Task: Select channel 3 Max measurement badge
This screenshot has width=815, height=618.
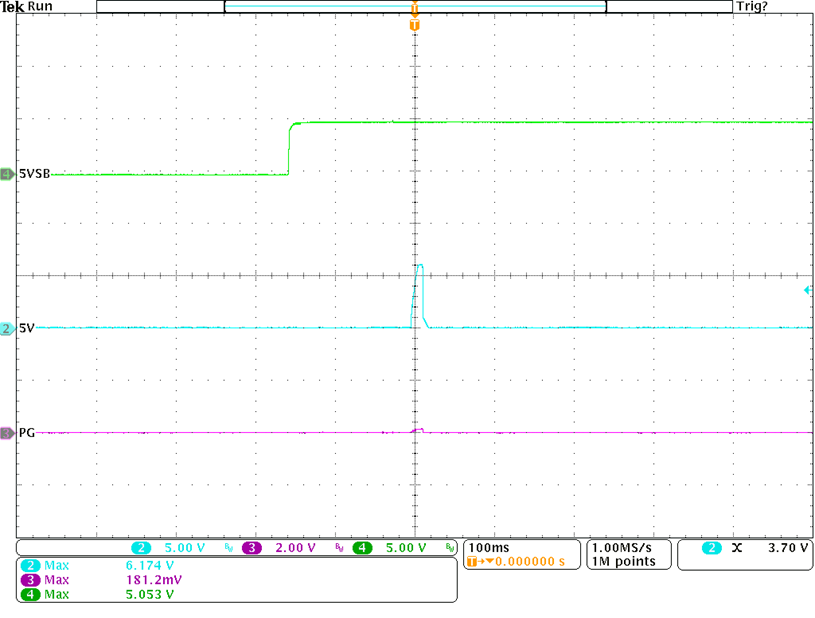Action: (29, 580)
